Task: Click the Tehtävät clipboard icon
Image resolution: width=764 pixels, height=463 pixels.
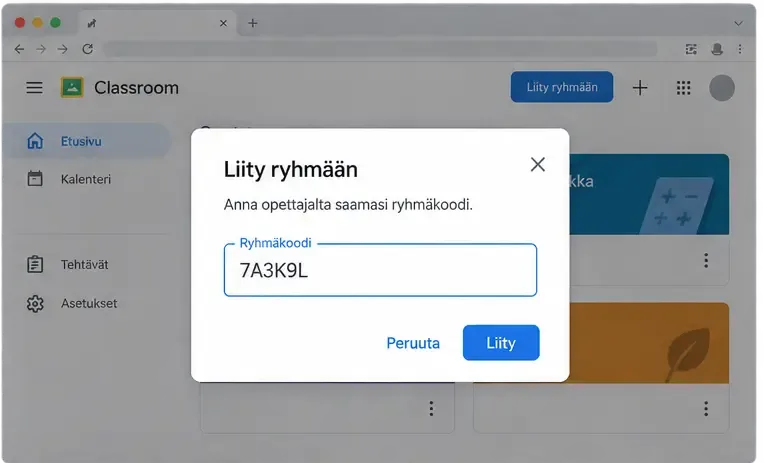Action: tap(35, 265)
